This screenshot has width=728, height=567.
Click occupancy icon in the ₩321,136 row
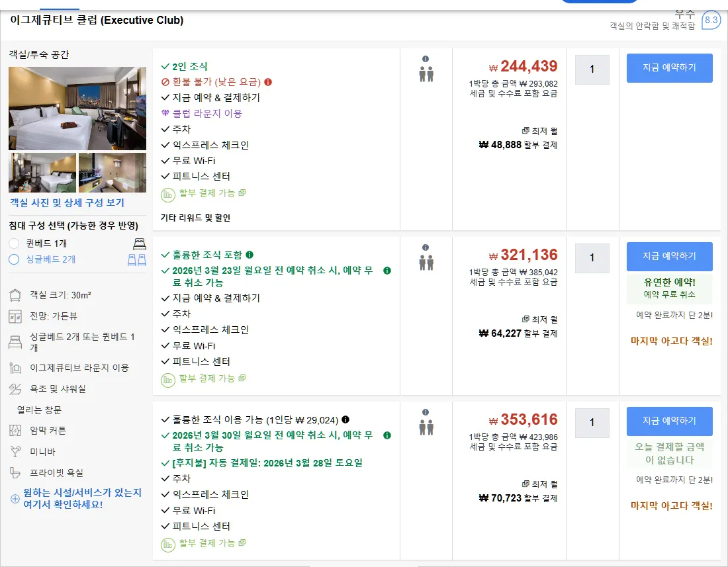pos(426,263)
